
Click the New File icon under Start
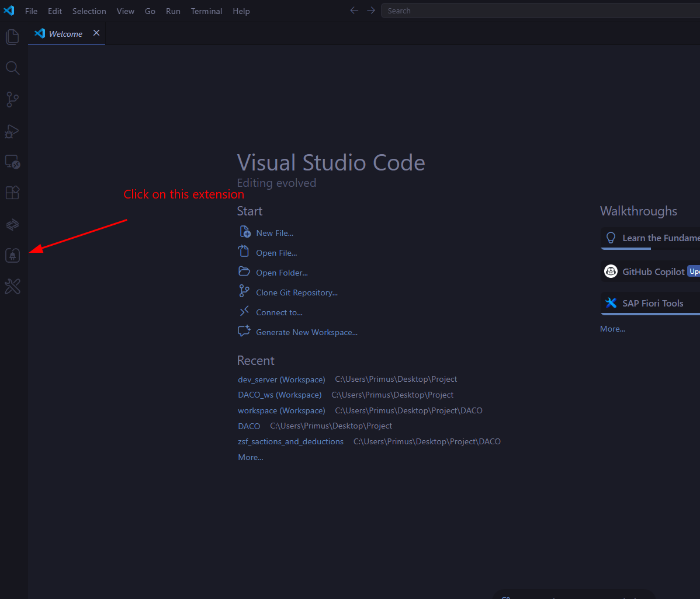coord(245,232)
